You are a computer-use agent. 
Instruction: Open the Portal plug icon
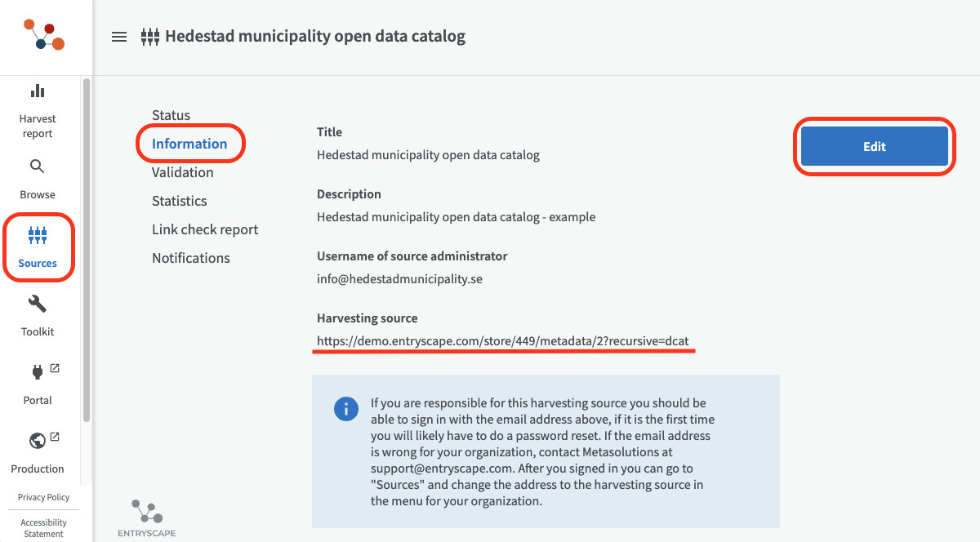(x=38, y=373)
